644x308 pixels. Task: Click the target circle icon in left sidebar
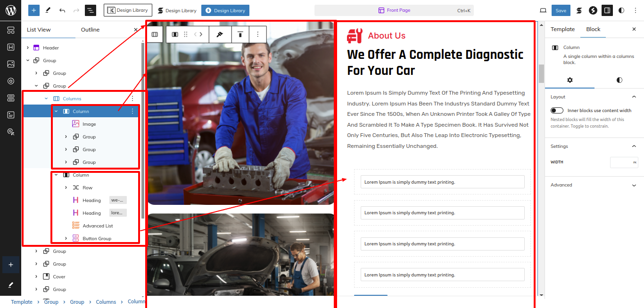tap(11, 81)
